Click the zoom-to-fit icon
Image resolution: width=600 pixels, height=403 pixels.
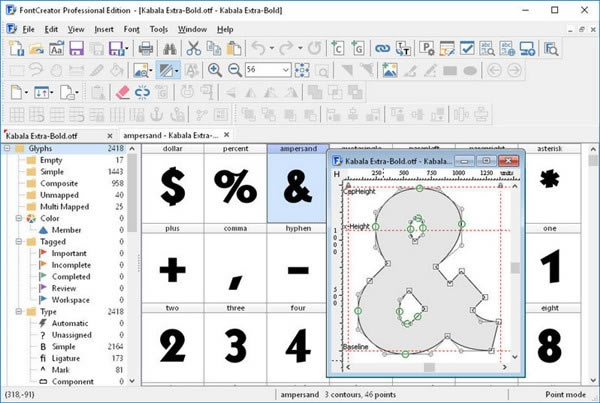(x=302, y=70)
